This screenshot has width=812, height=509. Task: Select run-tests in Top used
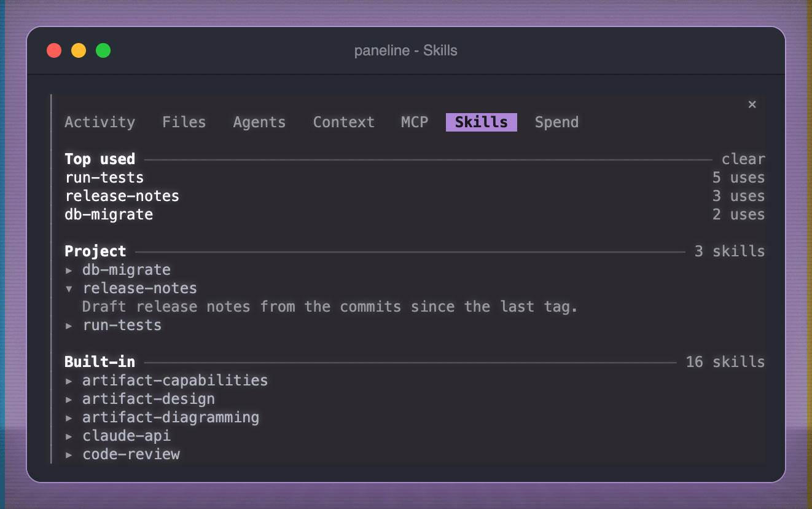coord(415,178)
